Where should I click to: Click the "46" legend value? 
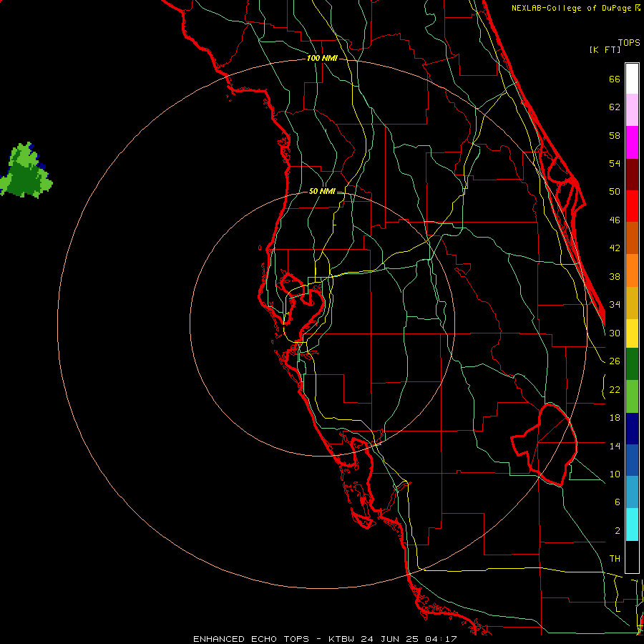point(615,220)
